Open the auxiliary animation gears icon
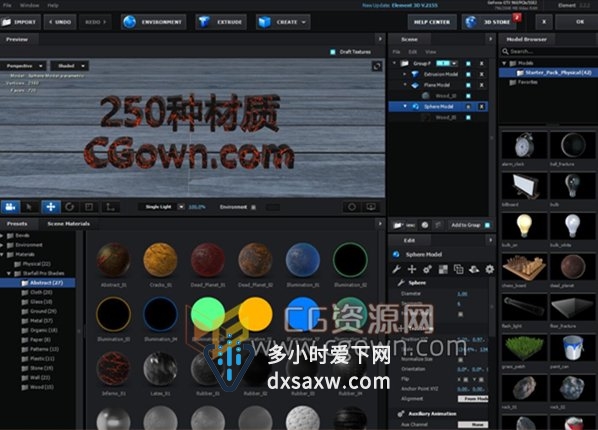This screenshot has width=598, height=430. pyautogui.click(x=427, y=269)
